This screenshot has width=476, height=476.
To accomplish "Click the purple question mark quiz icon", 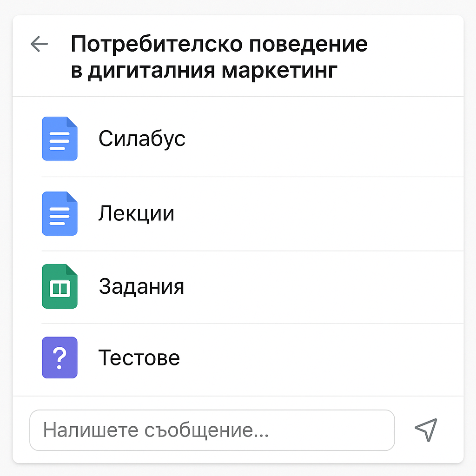I will 59,357.
